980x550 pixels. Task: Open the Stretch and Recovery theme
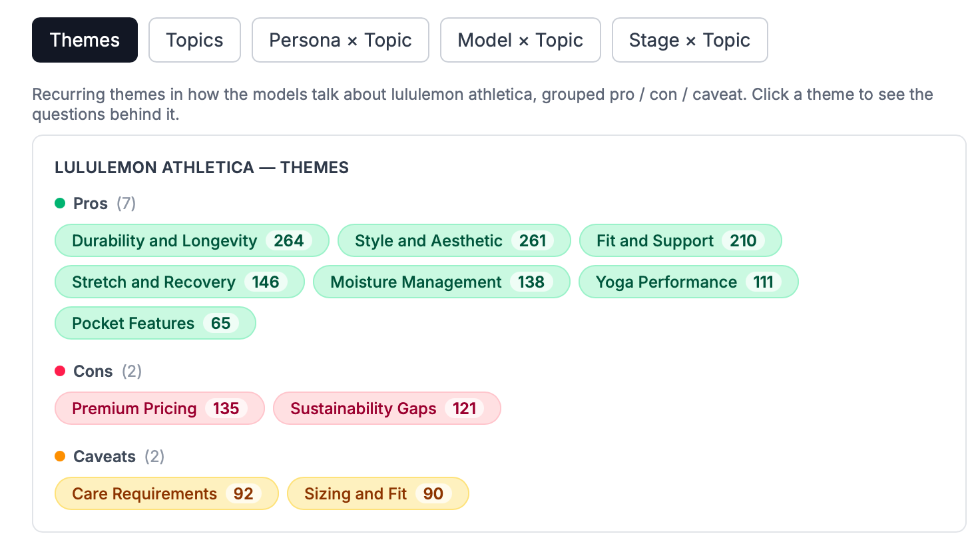(180, 282)
